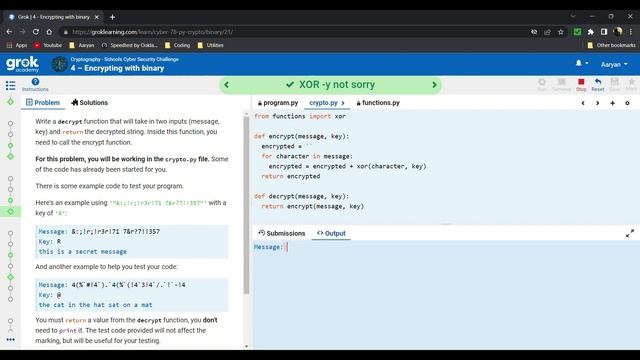Click the decrypt function return line
Viewport: 640px width, 360px height.
pyautogui.click(x=313, y=207)
